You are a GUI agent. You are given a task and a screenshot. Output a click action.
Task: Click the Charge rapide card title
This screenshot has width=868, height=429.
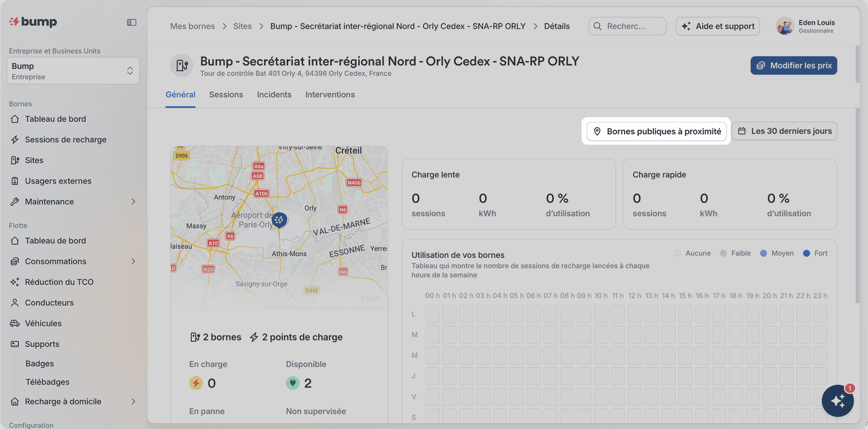(659, 175)
